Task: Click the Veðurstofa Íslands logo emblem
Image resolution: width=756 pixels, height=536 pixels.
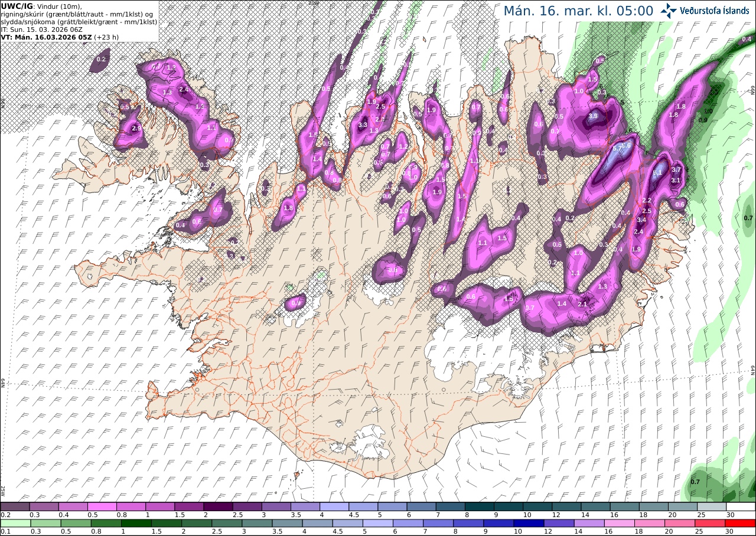Action: 668,11
